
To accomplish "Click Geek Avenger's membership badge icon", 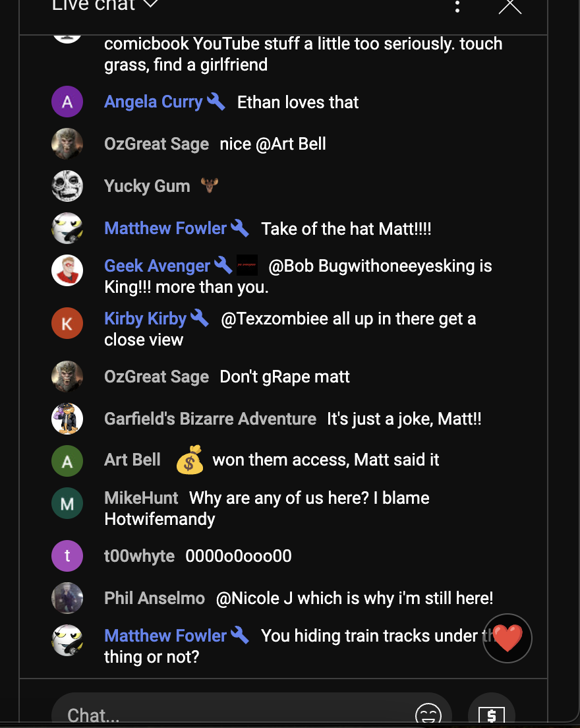I will click(247, 265).
